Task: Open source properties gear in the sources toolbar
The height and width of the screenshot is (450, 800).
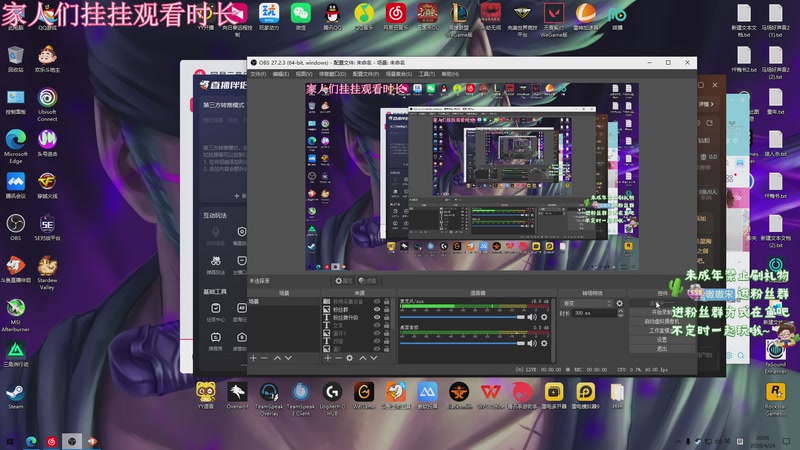Action: tap(349, 358)
